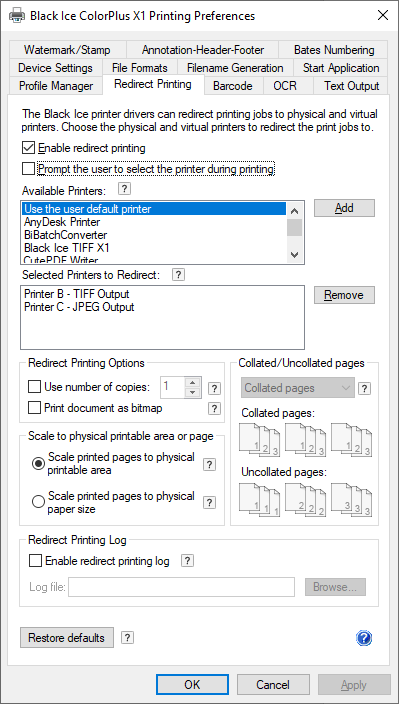Click help icon beside Enable redirect printing log
Viewport: 399px width, 704px height.
pos(188,560)
